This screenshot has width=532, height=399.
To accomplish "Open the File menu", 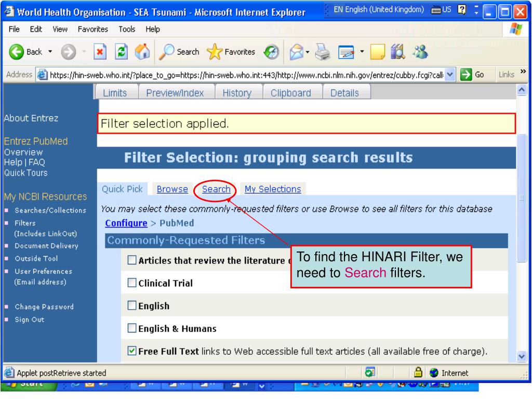I will 14,29.
